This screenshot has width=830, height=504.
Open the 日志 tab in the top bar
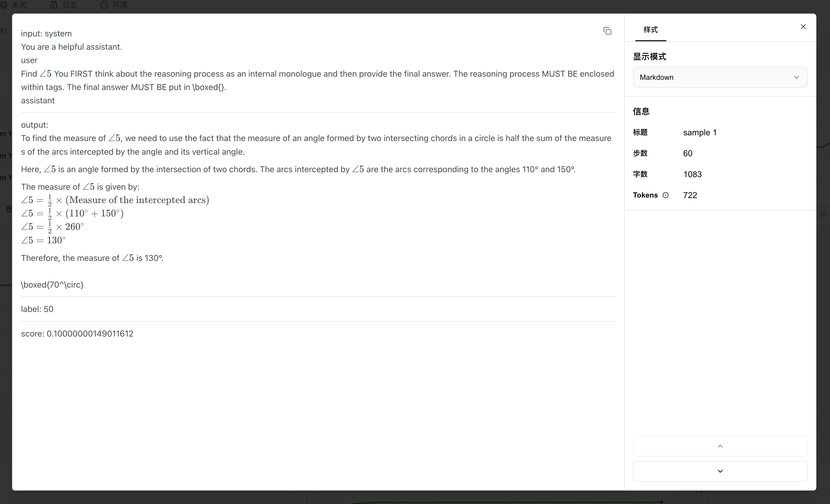[x=64, y=5]
